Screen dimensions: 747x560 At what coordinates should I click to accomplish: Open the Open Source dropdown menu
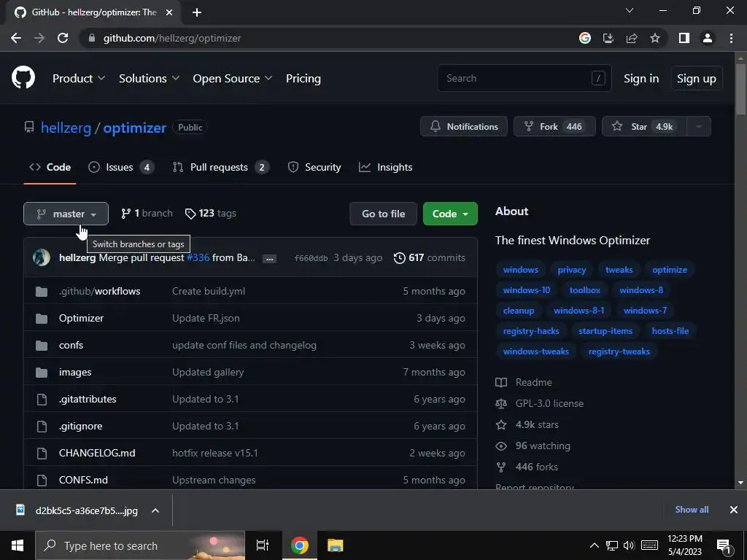[x=233, y=79]
